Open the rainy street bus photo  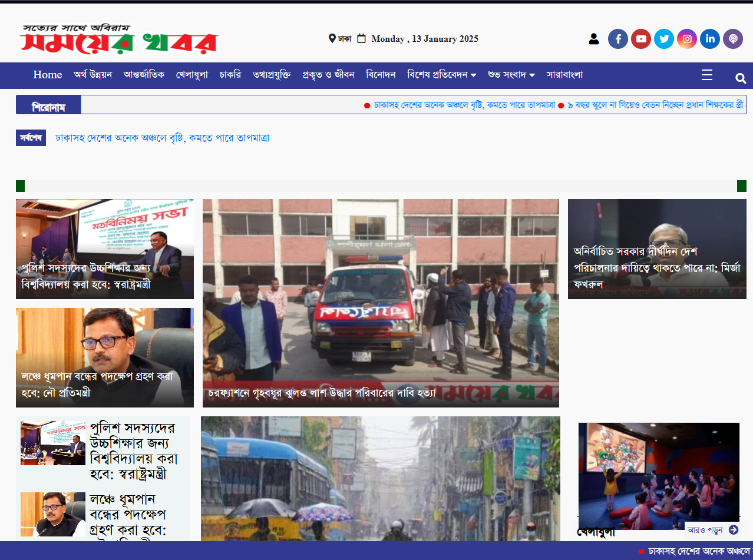[x=381, y=479]
